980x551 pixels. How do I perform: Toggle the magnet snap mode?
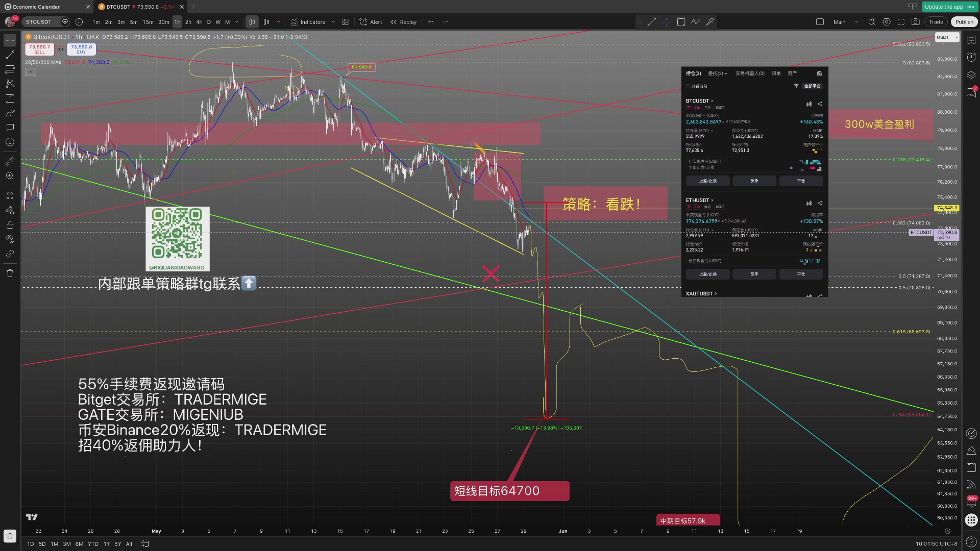click(10, 195)
